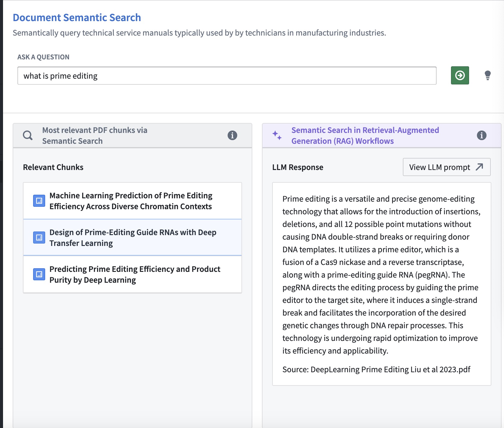The width and height of the screenshot is (504, 428).
Task: Click the LLM response paragraph about prime editing
Action: pos(381,275)
